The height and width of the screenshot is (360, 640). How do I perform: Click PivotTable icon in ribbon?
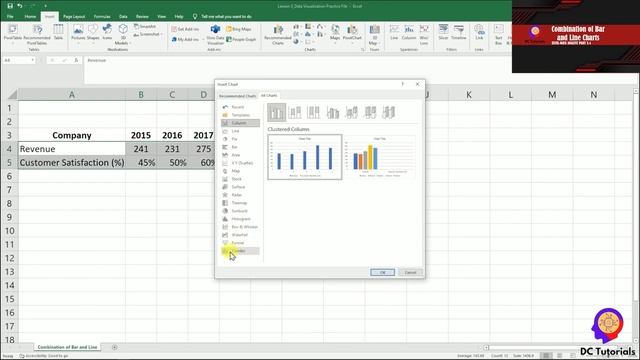click(13, 33)
